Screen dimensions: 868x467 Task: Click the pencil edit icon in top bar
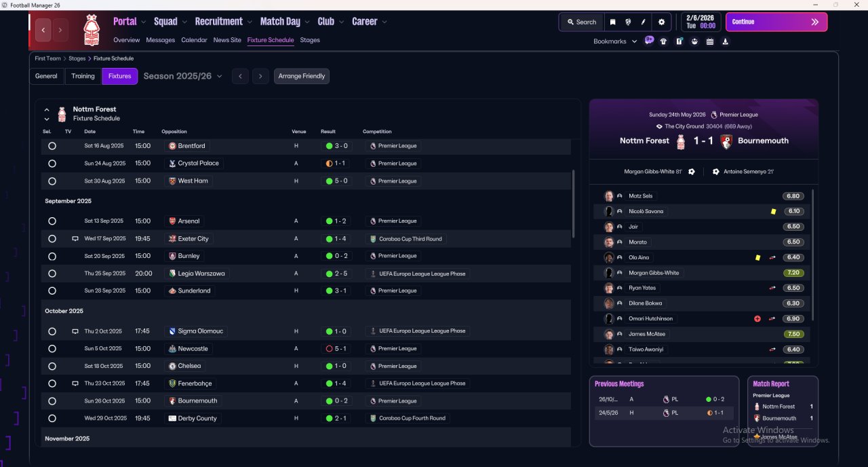(644, 22)
